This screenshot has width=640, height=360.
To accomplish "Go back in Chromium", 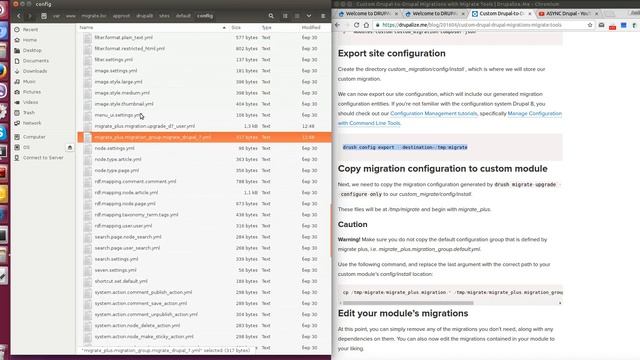I will [337, 25].
